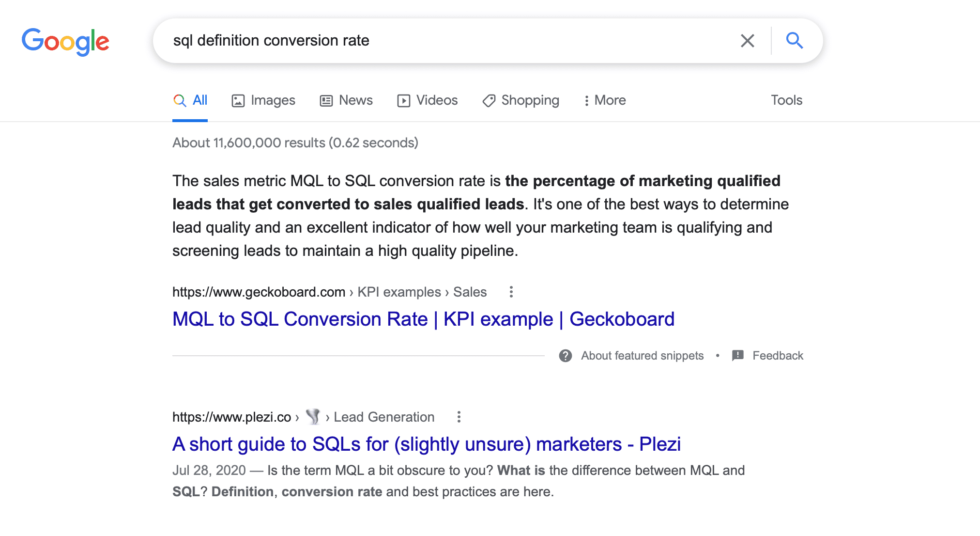Open the short guide to SQLs Plezi result

427,444
